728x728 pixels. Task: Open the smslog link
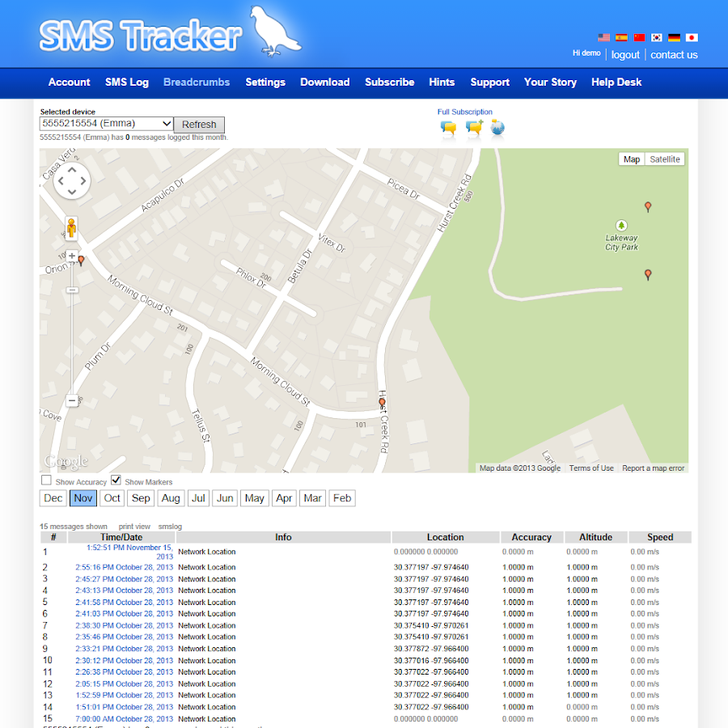[x=170, y=527]
